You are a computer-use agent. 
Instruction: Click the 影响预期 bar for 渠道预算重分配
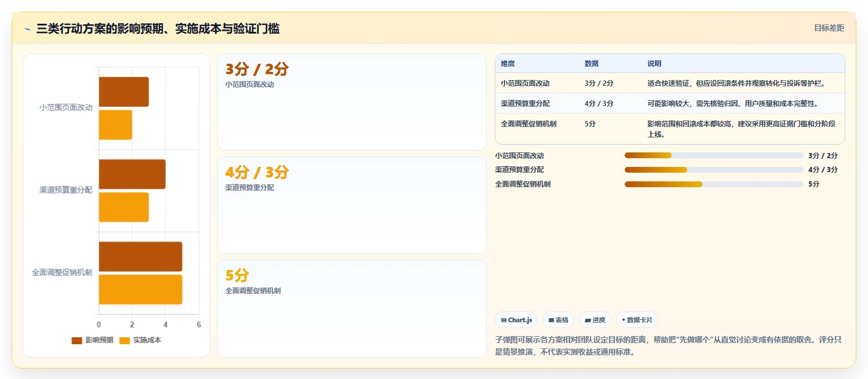point(132,174)
